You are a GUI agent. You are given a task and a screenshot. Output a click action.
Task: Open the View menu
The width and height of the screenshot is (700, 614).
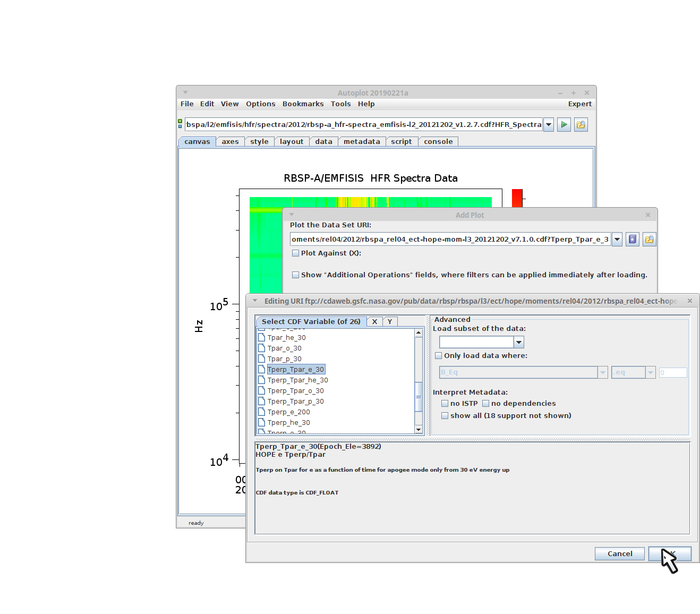coord(230,104)
